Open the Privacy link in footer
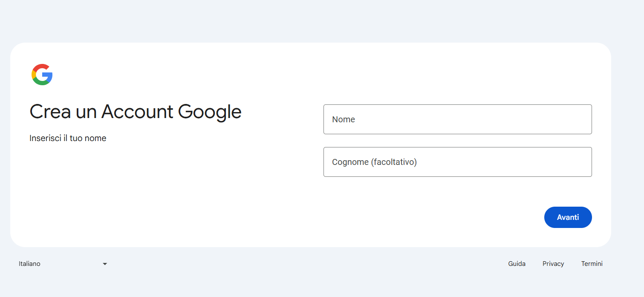The width and height of the screenshot is (644, 297). click(553, 264)
